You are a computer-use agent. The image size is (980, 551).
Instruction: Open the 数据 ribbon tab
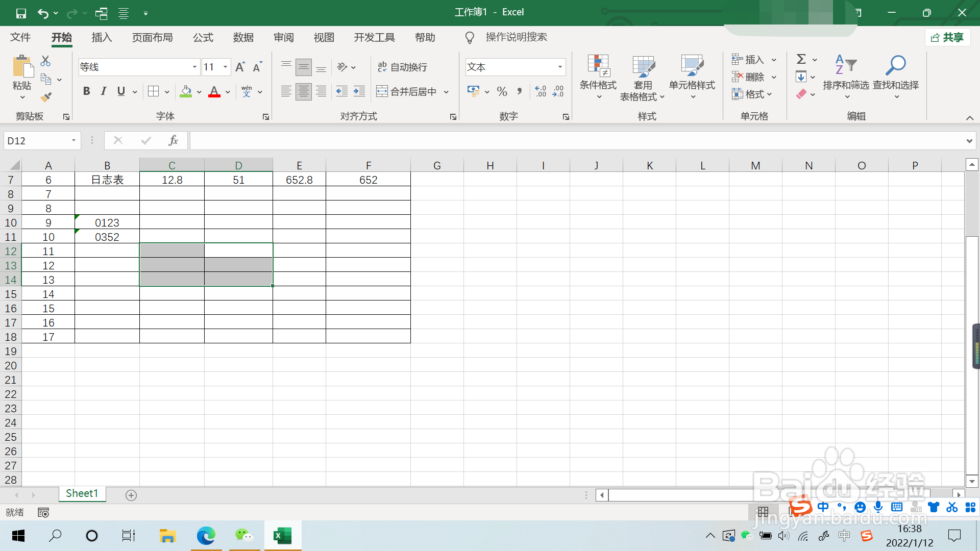243,37
